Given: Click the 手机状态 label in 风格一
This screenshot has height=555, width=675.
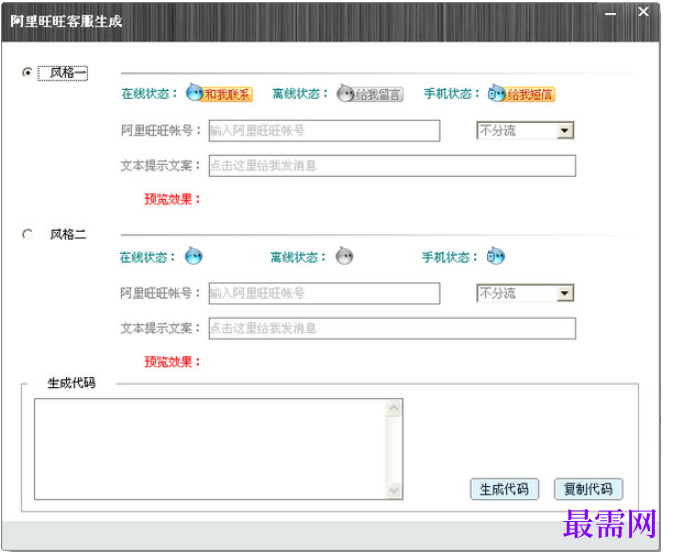Looking at the screenshot, I should coord(452,93).
